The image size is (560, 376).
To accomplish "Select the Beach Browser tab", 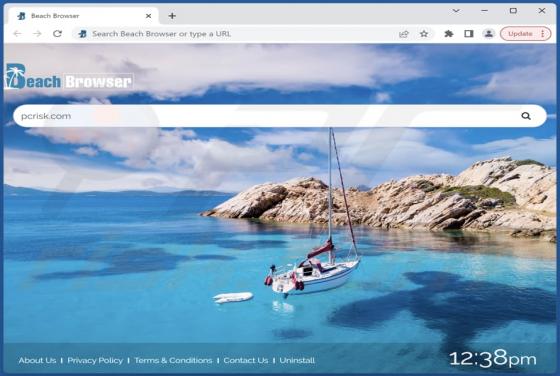I will point(82,16).
